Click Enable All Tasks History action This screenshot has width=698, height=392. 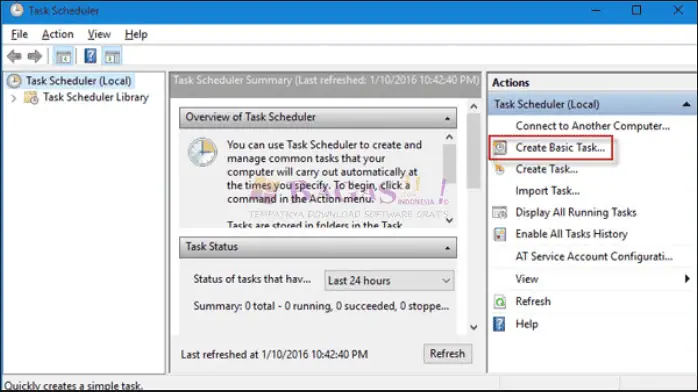tap(572, 234)
